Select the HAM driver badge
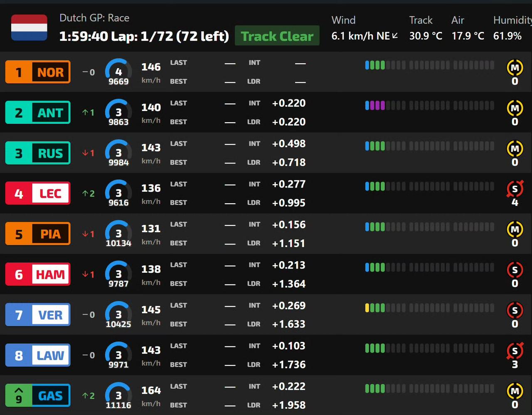 point(38,274)
